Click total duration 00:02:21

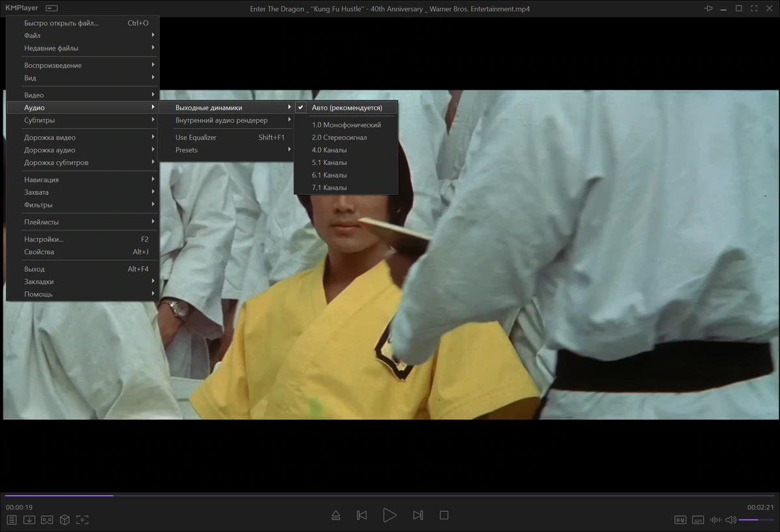click(x=760, y=507)
